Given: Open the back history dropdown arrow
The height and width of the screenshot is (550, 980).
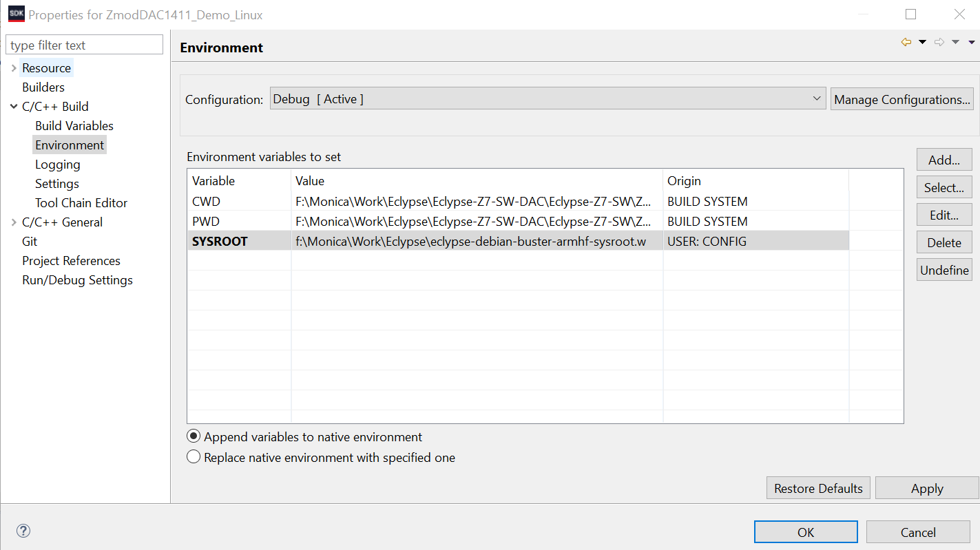Looking at the screenshot, I should pyautogui.click(x=922, y=43).
